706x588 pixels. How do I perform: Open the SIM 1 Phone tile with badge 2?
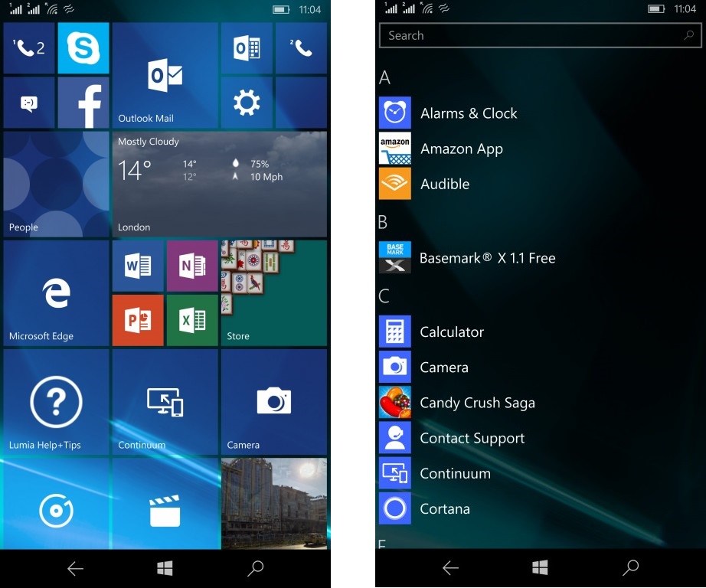(x=29, y=48)
